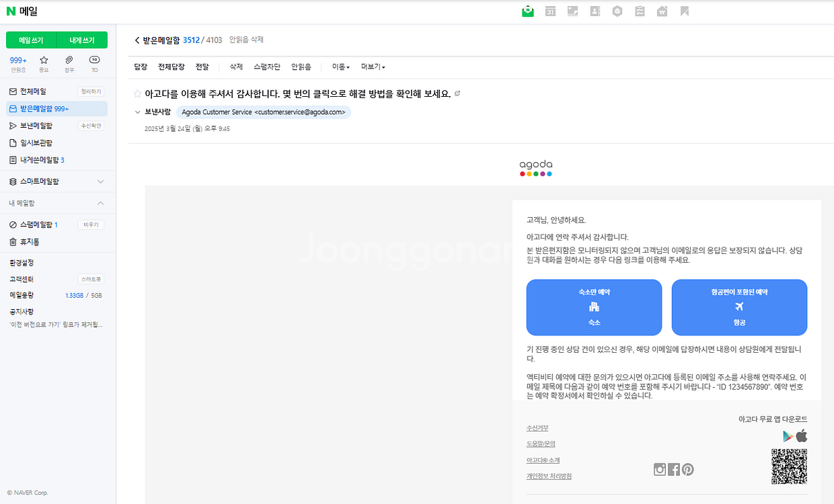Open 고객센터 customer center

click(22, 279)
